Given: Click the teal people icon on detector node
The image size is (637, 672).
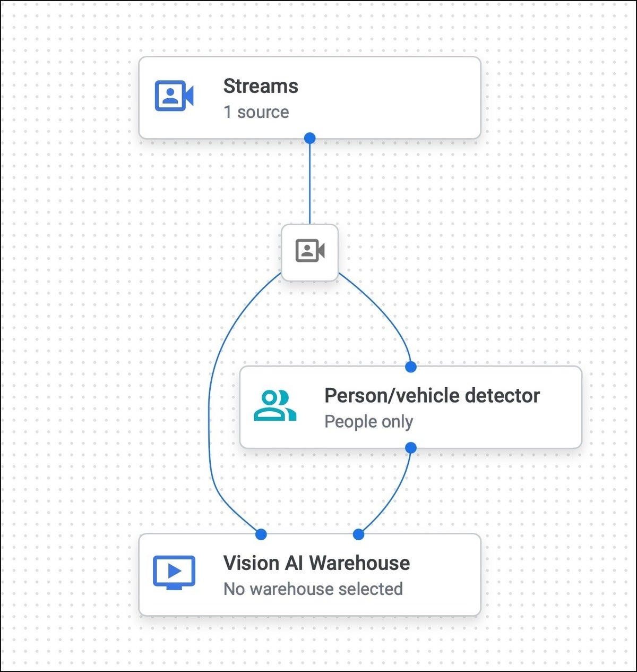Looking at the screenshot, I should tap(275, 406).
